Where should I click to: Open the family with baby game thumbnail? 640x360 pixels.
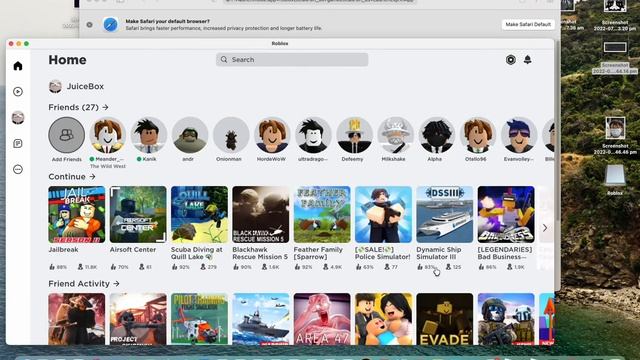pos(383,319)
